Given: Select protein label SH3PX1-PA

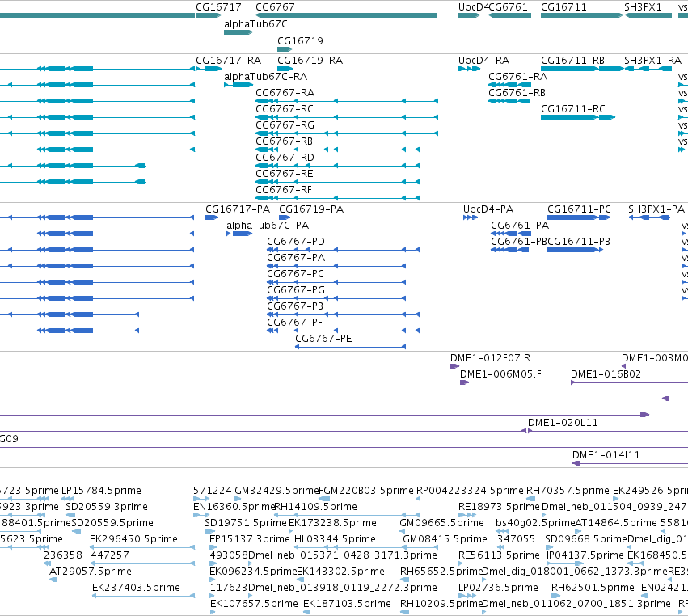Looking at the screenshot, I should pos(656,209).
